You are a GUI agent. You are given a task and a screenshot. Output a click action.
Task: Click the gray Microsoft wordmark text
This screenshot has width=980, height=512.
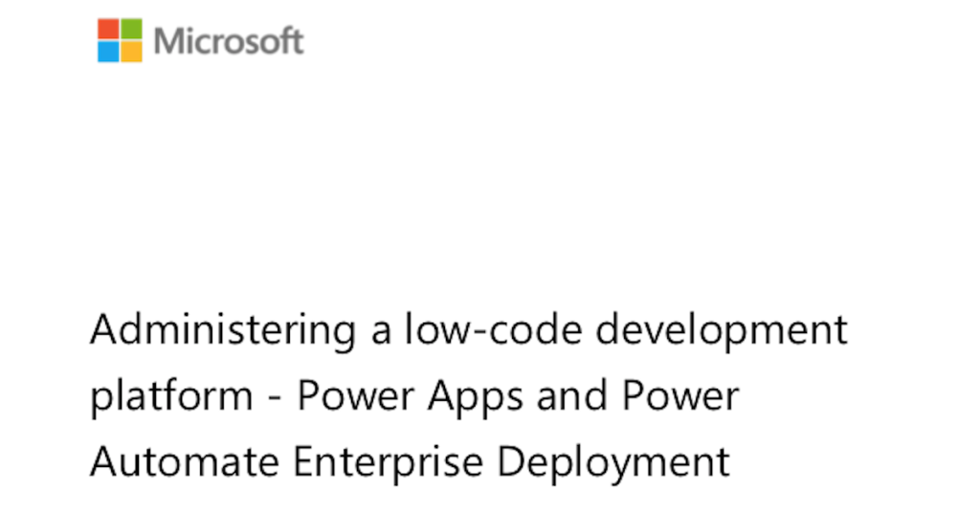click(x=229, y=41)
